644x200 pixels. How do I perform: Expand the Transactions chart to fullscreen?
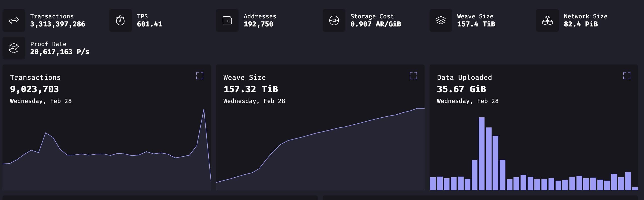coord(200,76)
